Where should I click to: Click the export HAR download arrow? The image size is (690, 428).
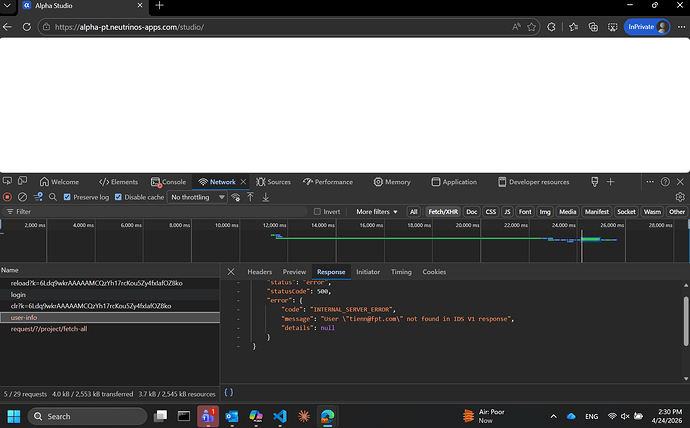[266, 197]
